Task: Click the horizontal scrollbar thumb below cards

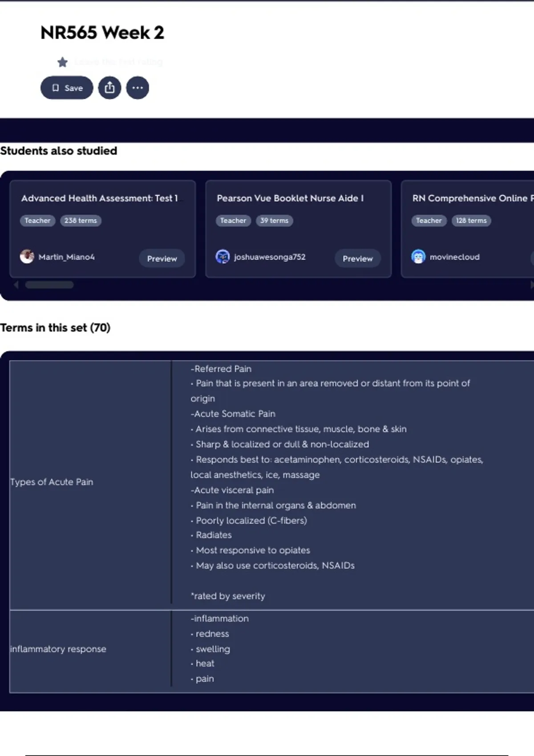Action: pos(49,285)
